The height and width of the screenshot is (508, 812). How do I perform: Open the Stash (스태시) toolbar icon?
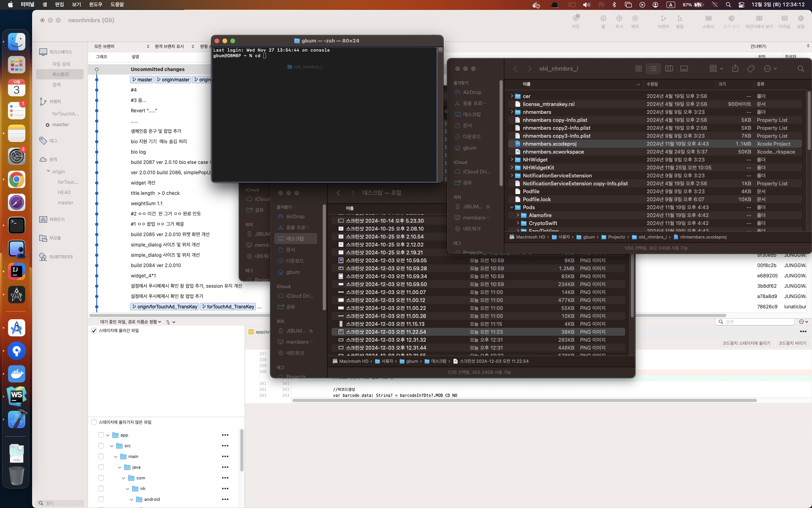coord(708,19)
